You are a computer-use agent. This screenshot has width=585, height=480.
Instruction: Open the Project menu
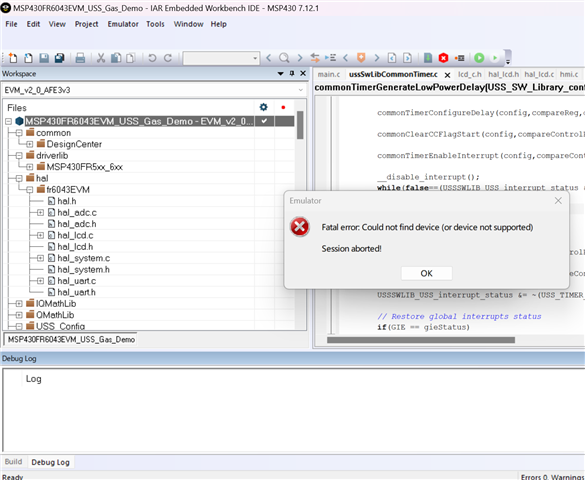[x=87, y=24]
